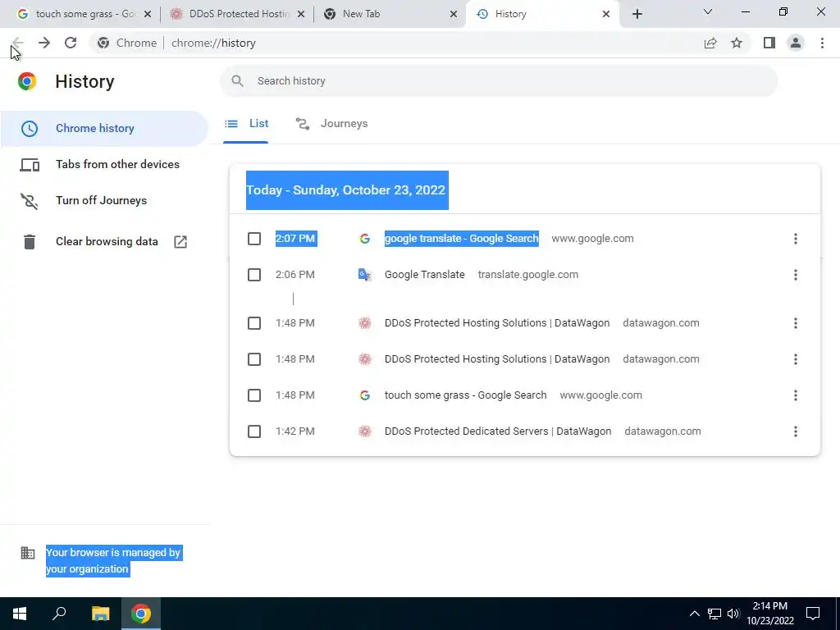Check the 2:07 PM google translate search entry
The width and height of the screenshot is (840, 630).
(254, 239)
